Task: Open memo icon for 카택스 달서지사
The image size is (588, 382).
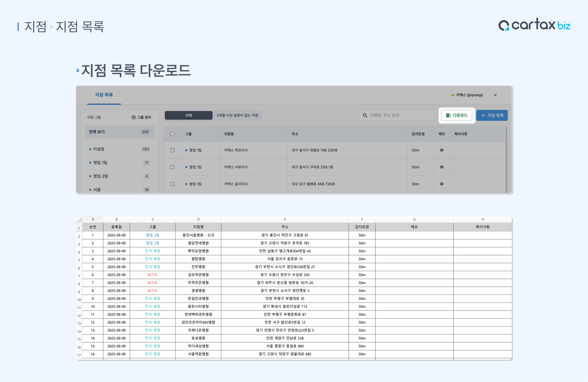Action: click(x=442, y=184)
